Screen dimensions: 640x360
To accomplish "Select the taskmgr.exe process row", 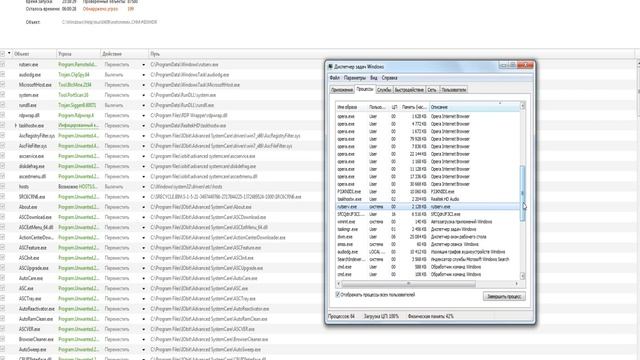I will (428, 229).
